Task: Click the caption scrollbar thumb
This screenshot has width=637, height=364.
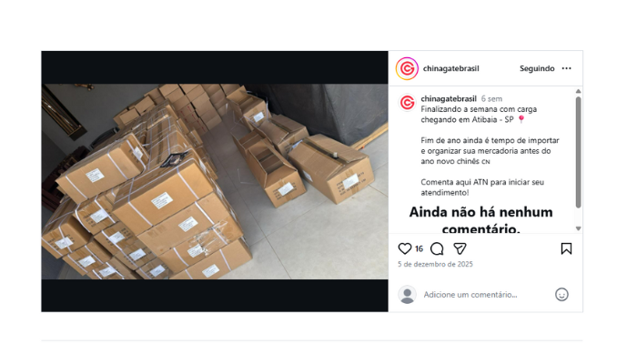Action: (x=578, y=152)
